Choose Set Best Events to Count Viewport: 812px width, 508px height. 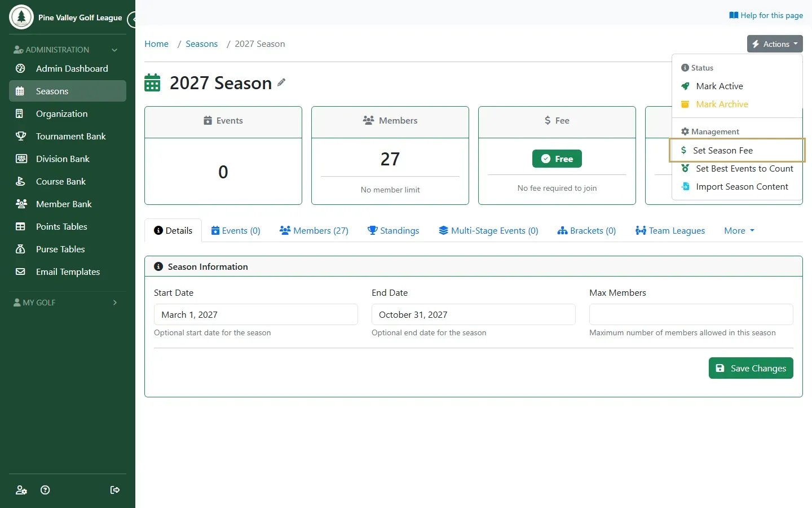tap(737, 168)
